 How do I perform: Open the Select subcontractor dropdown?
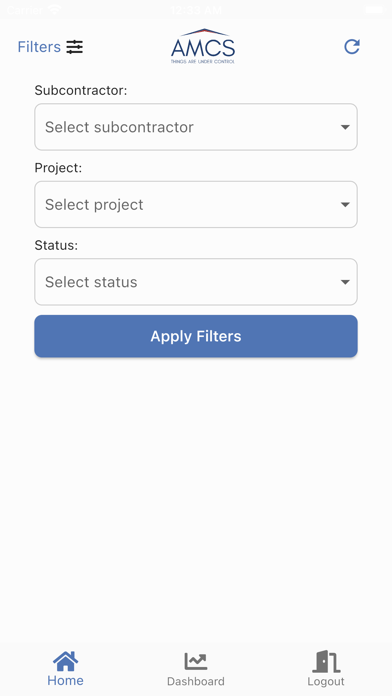click(x=196, y=127)
